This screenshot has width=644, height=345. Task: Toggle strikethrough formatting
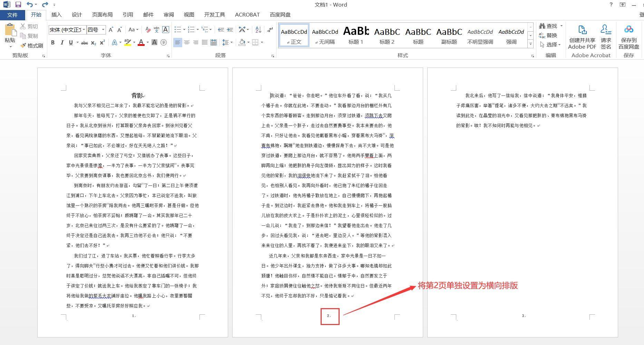pos(84,42)
